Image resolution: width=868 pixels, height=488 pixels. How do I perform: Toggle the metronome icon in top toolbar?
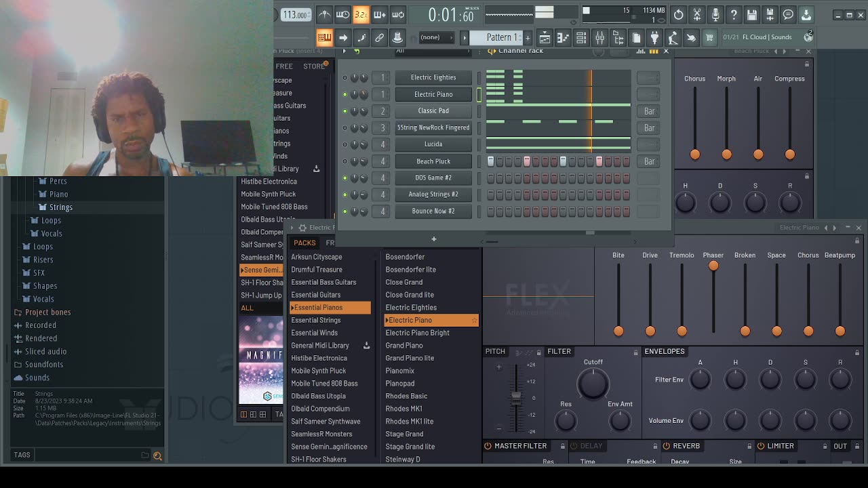[325, 14]
